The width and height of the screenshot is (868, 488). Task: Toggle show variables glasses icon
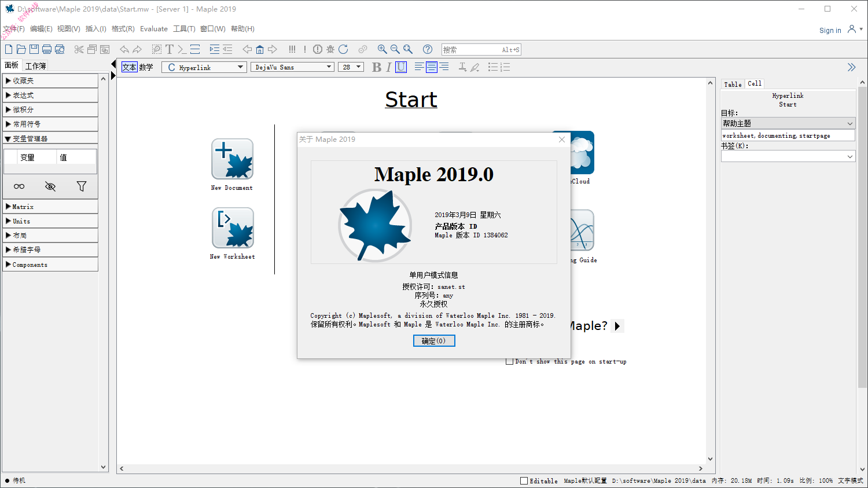19,186
